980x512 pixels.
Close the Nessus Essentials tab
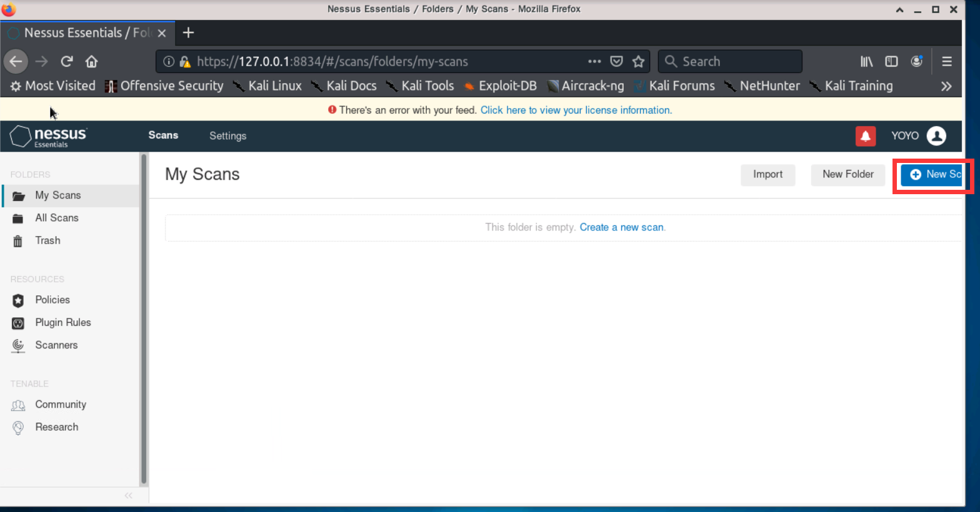click(162, 33)
